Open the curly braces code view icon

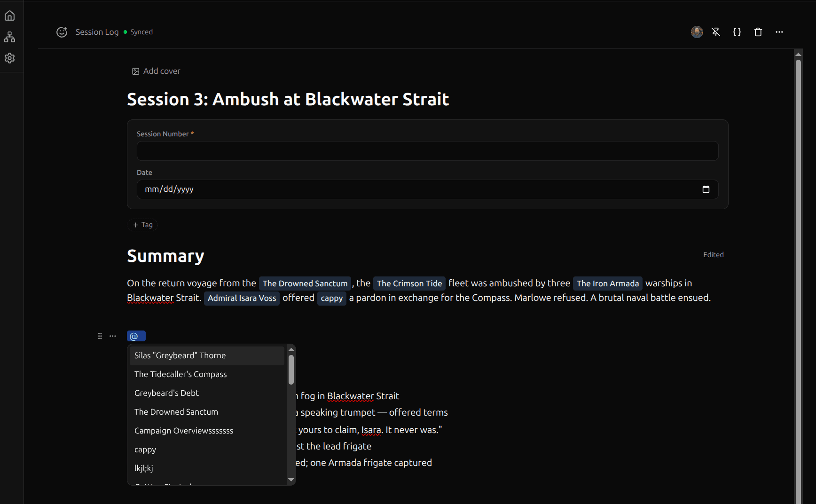(x=737, y=32)
